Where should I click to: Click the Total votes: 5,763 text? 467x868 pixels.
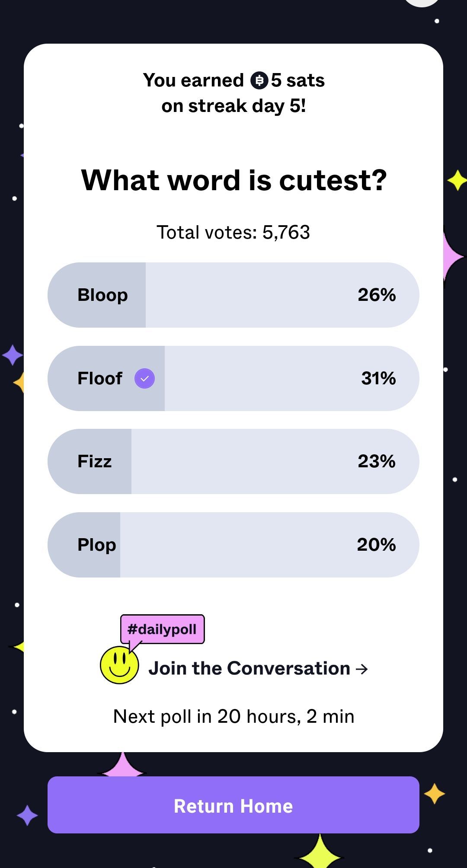[233, 233]
